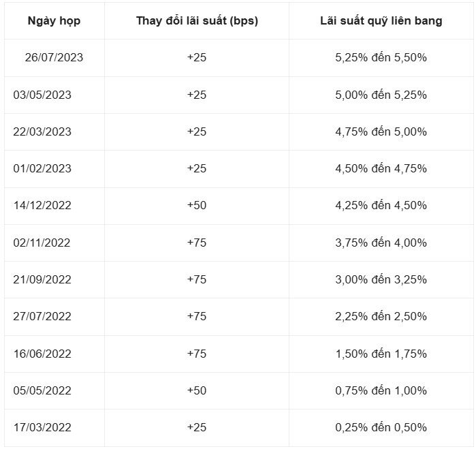Click the 01/02/2023 meeting date
The image size is (476, 449).
click(42, 168)
